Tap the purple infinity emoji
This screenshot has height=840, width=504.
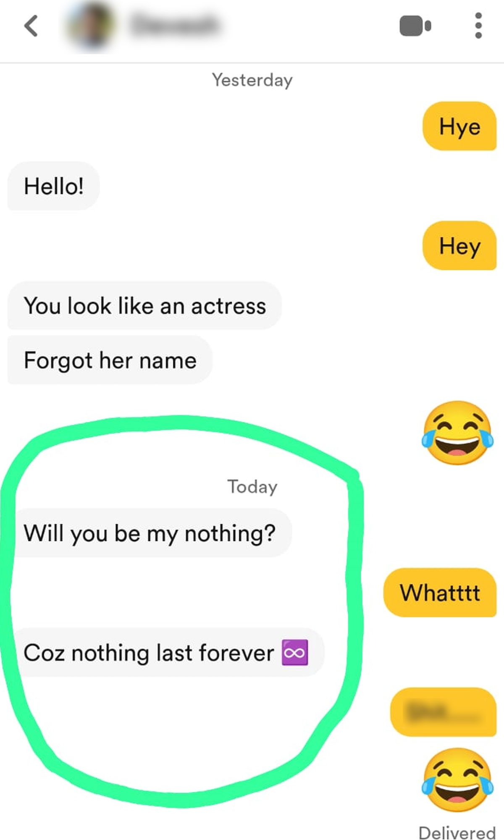tap(295, 653)
